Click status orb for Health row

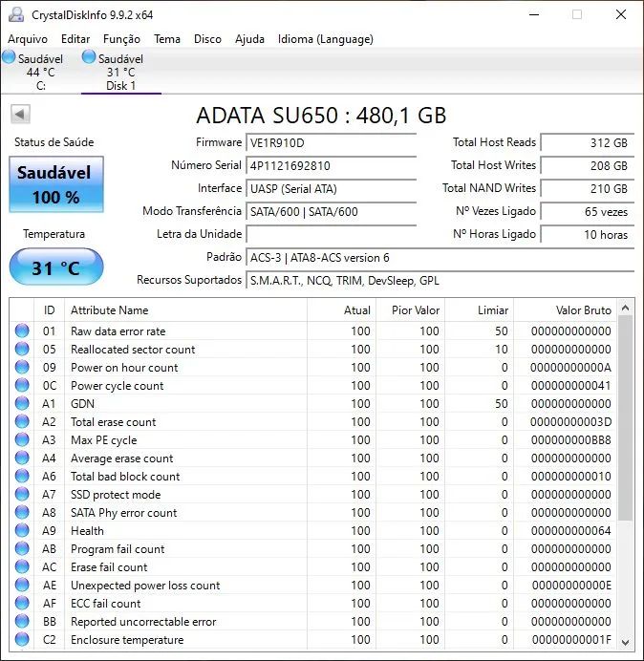22,530
